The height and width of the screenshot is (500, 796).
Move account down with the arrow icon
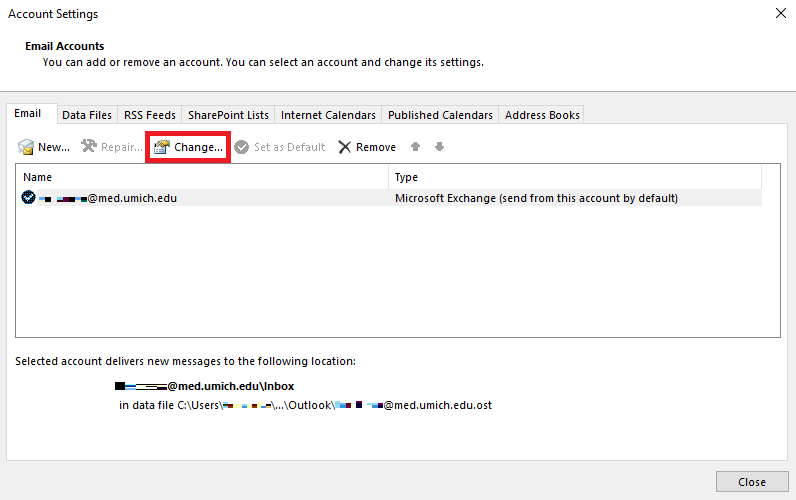pos(440,147)
